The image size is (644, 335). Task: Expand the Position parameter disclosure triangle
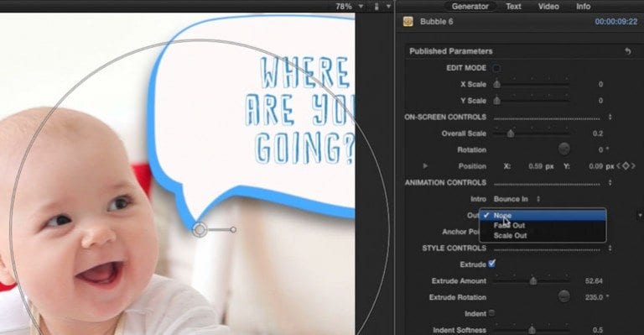tap(425, 166)
